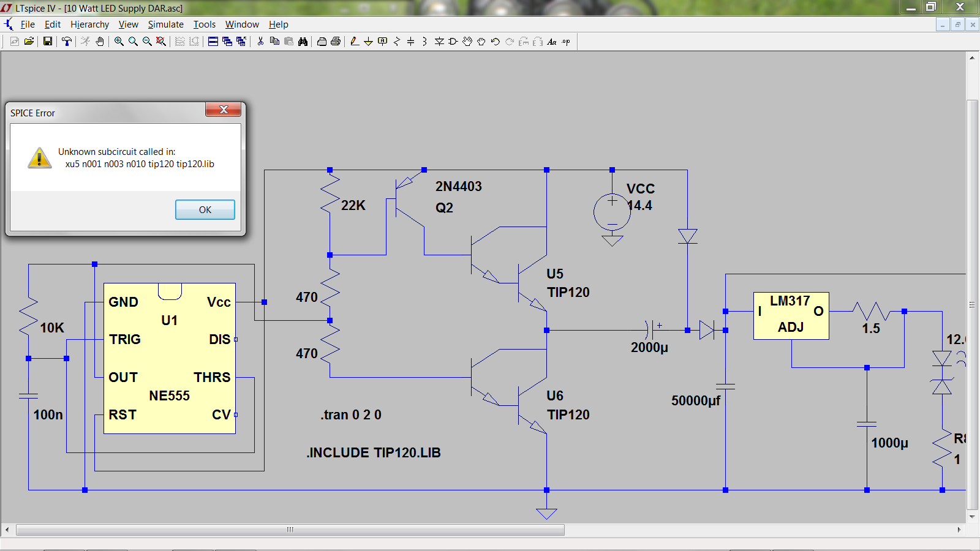Open the Tools menu
This screenshot has width=980, height=551.
[x=205, y=24]
